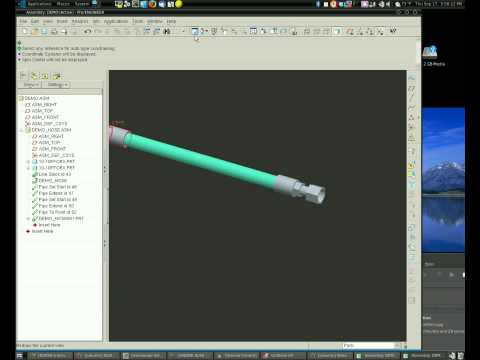Open the Help menu
This screenshot has height=360, width=480.
pyautogui.click(x=171, y=21)
